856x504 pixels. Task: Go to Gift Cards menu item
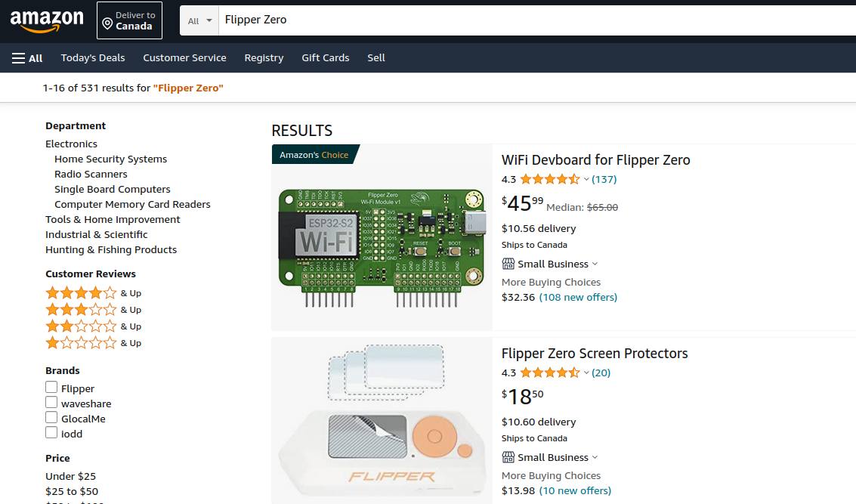tap(325, 58)
